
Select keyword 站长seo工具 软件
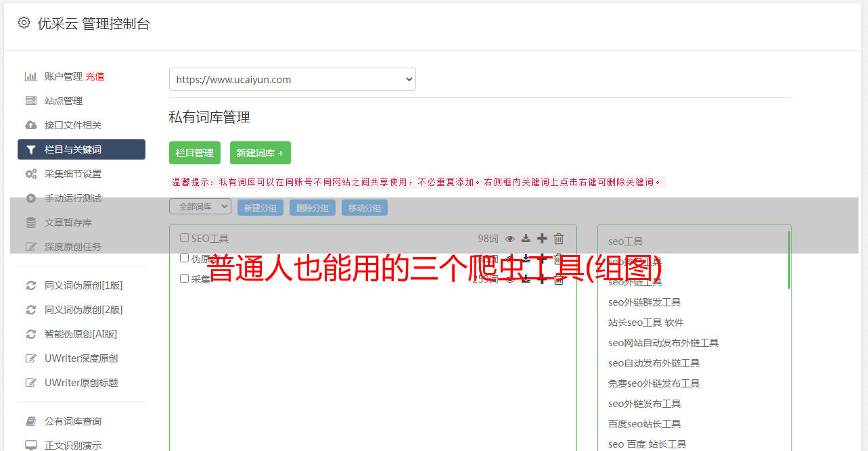point(646,323)
